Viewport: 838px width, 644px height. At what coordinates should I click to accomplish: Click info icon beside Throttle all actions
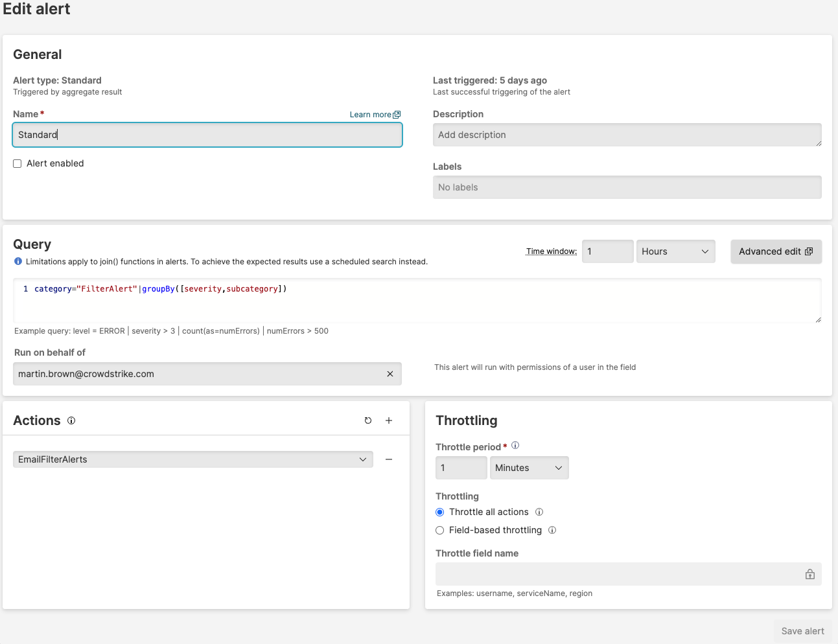tap(539, 512)
